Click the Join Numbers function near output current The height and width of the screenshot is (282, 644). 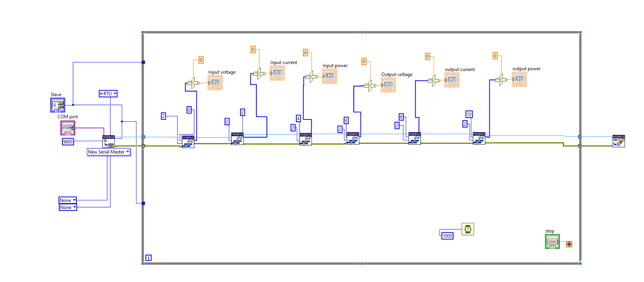[434, 80]
